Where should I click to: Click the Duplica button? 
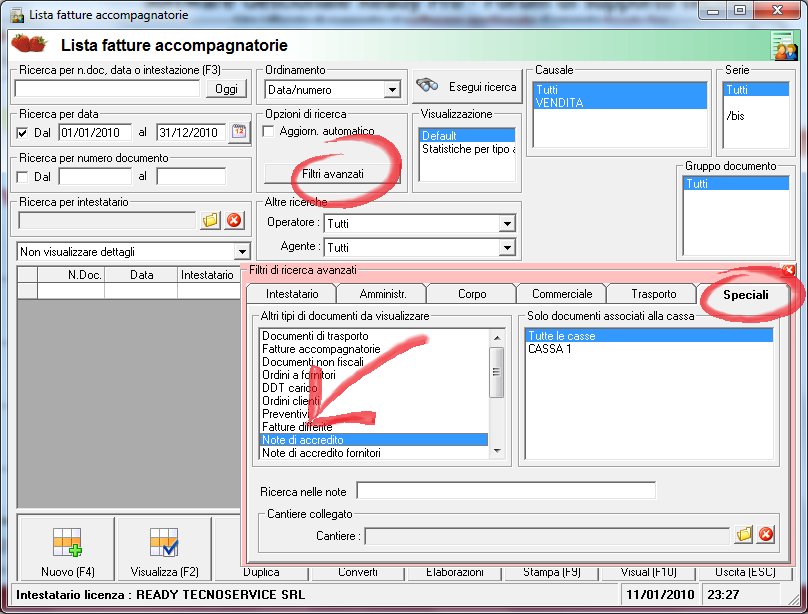[261, 572]
